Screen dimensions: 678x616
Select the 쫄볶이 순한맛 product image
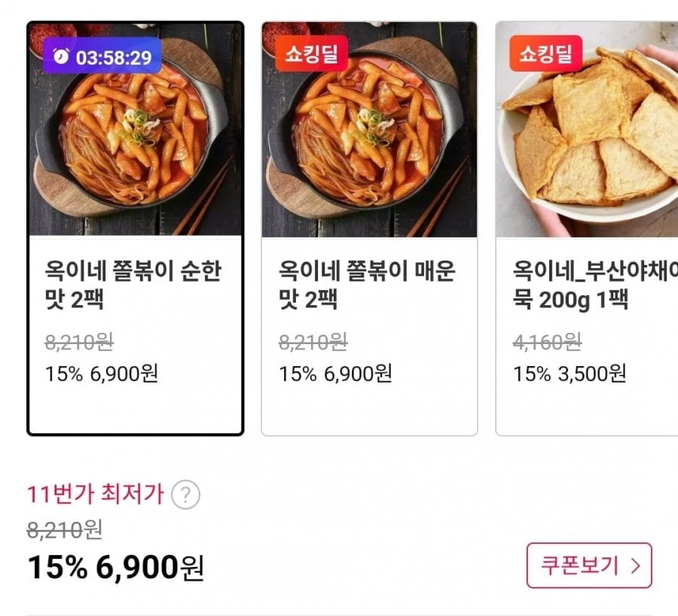136,143
